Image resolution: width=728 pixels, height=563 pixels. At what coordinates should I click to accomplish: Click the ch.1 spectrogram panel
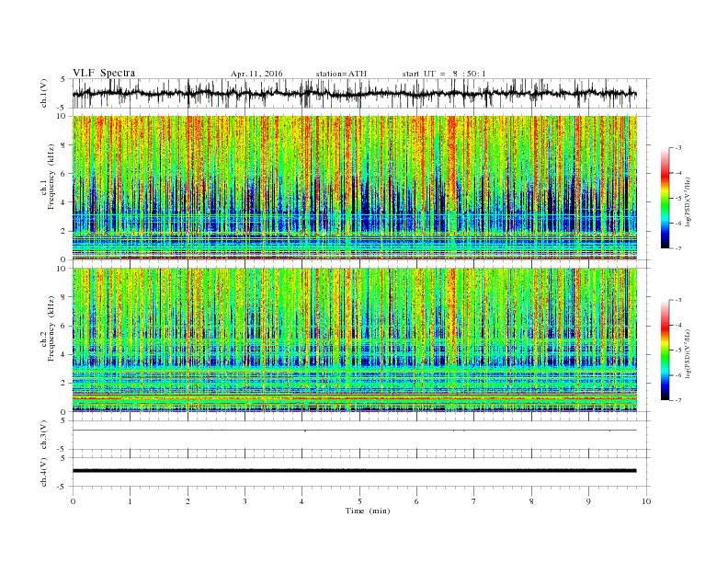354,188
